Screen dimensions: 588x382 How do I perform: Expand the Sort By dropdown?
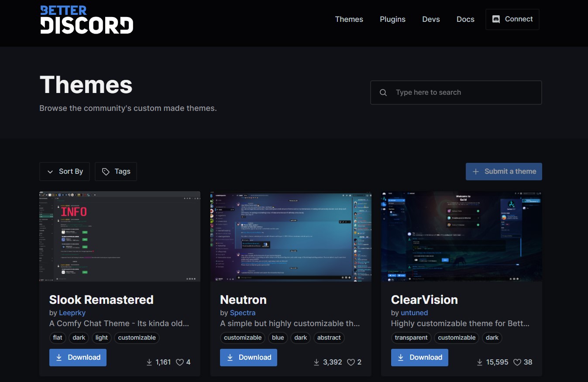click(x=65, y=172)
